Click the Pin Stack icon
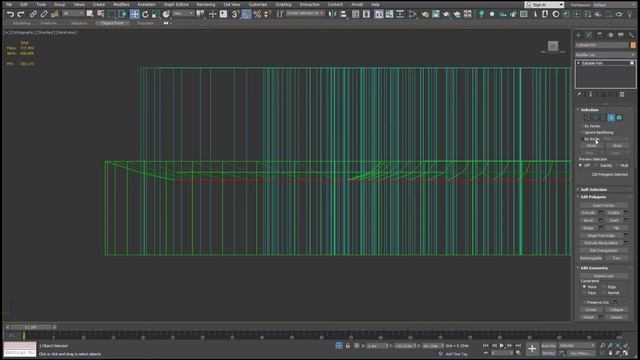The height and width of the screenshot is (360, 640). pyautogui.click(x=579, y=94)
